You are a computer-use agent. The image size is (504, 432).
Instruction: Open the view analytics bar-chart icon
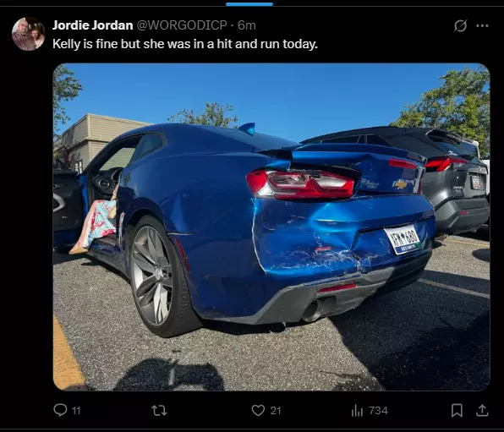357,411
